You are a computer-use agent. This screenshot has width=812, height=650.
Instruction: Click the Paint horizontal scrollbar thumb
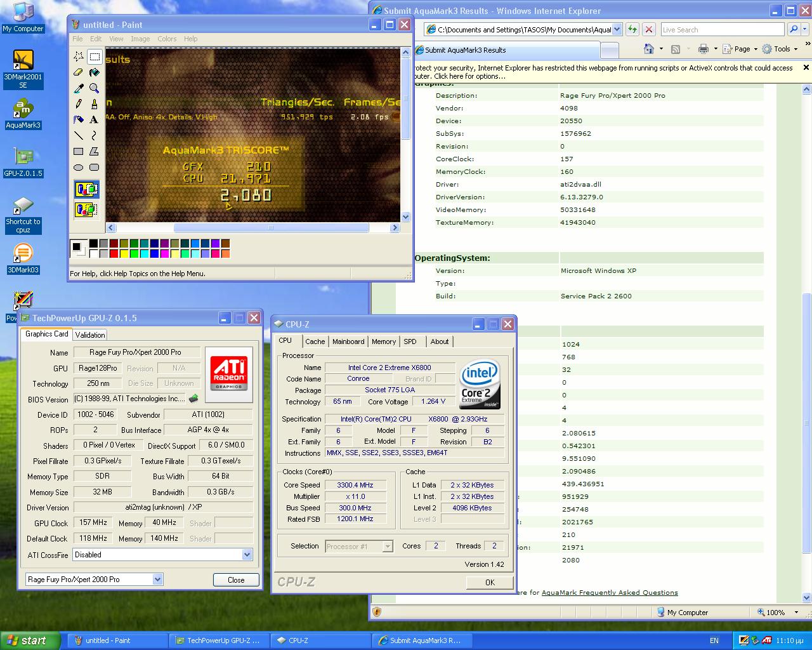[271, 228]
